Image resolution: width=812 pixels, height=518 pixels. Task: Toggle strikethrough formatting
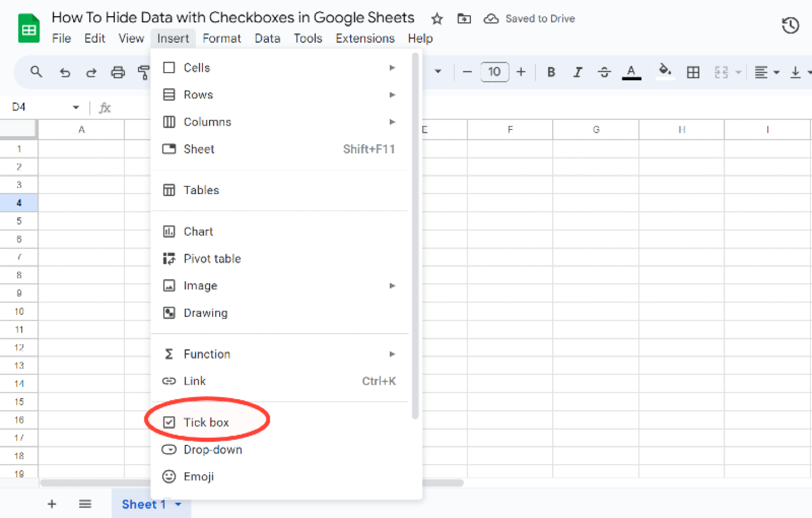coord(604,72)
